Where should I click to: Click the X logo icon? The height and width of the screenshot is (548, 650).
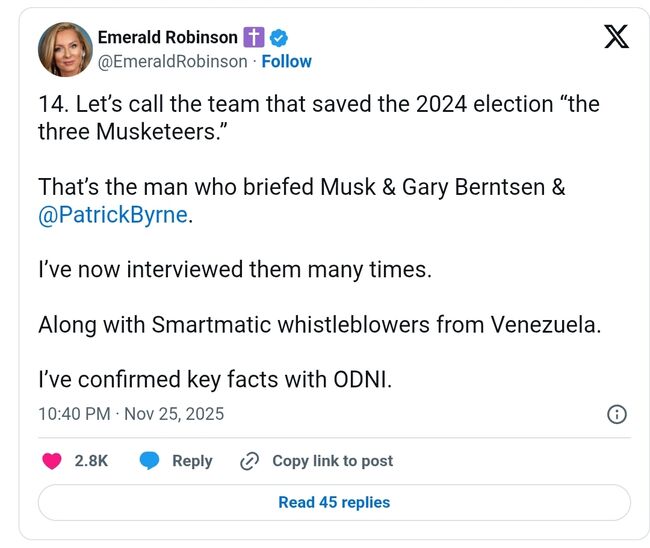pyautogui.click(x=616, y=38)
